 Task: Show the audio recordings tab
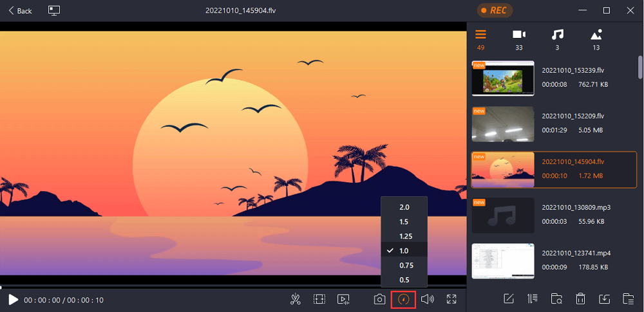[x=558, y=39]
